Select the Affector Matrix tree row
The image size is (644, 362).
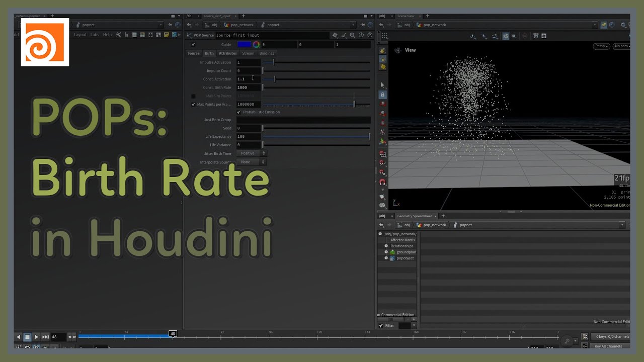coord(403,240)
